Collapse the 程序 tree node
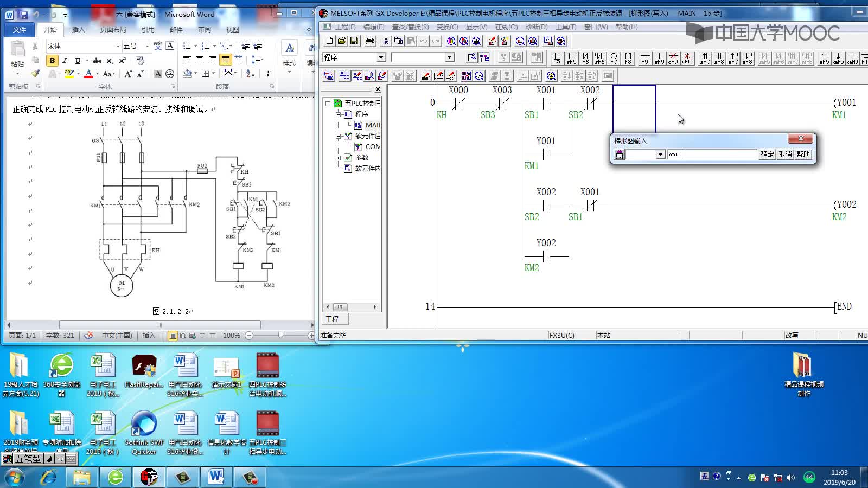The height and width of the screenshot is (488, 868). 338,114
